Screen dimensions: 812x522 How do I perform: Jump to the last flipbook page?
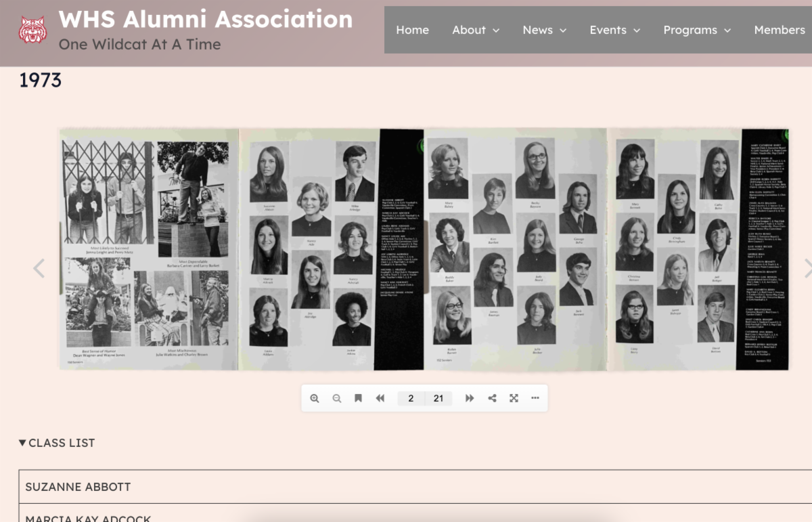[470, 398]
